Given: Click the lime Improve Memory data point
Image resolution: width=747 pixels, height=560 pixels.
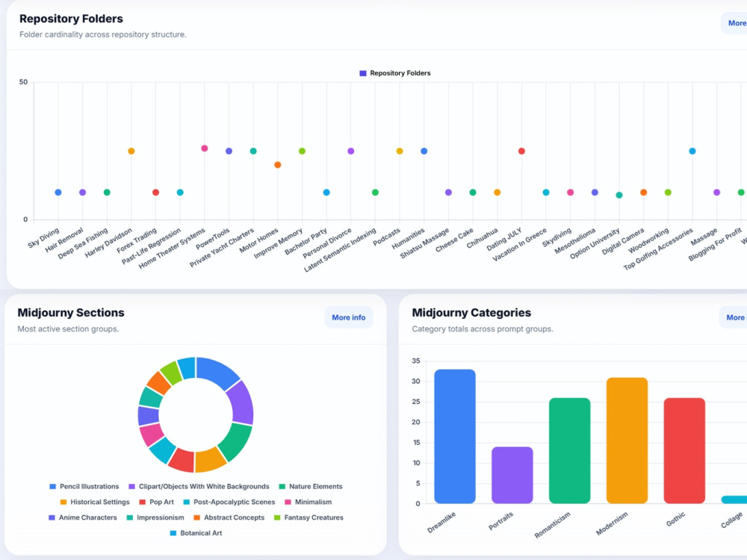Looking at the screenshot, I should (302, 151).
